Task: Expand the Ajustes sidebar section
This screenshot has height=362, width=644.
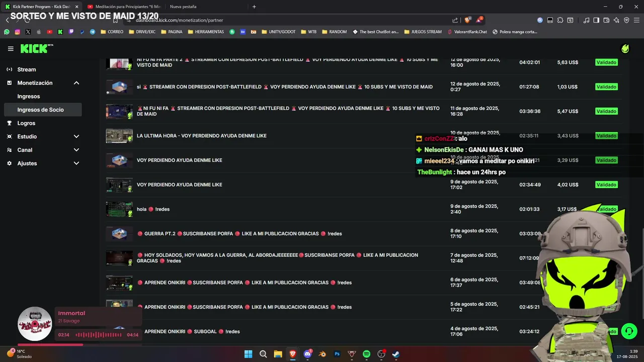Action: point(76,163)
